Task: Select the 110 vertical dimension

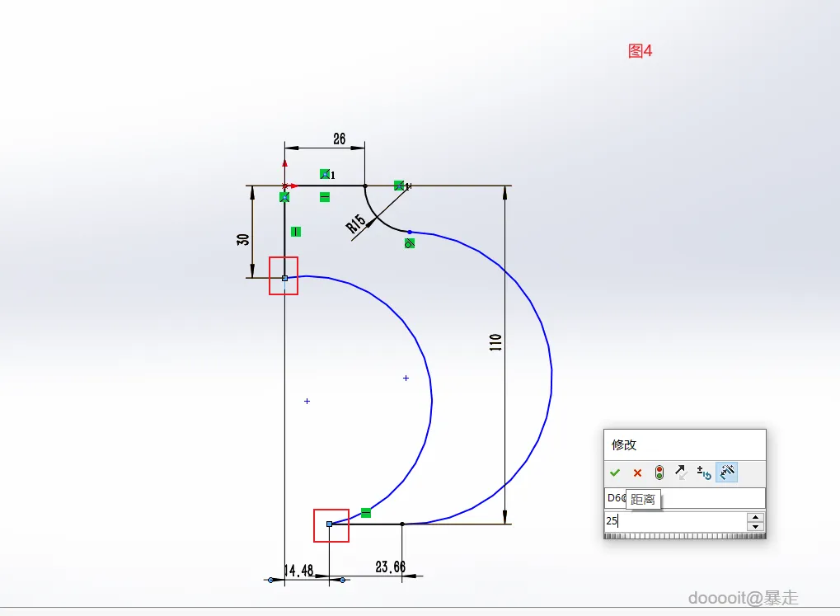Action: [x=495, y=342]
